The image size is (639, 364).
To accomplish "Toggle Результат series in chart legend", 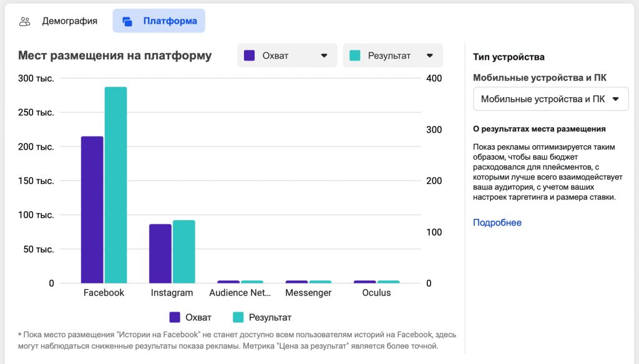I will coord(262,317).
